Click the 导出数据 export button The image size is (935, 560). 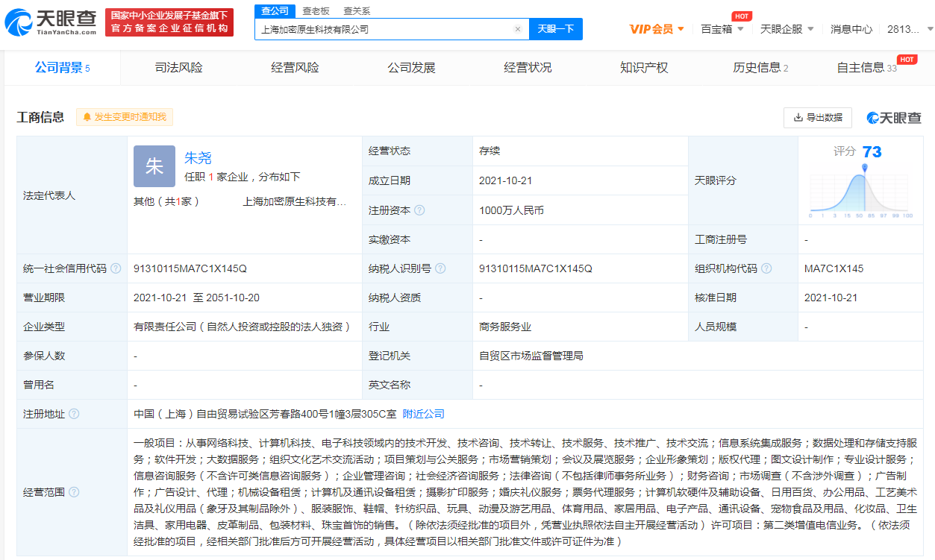click(818, 117)
